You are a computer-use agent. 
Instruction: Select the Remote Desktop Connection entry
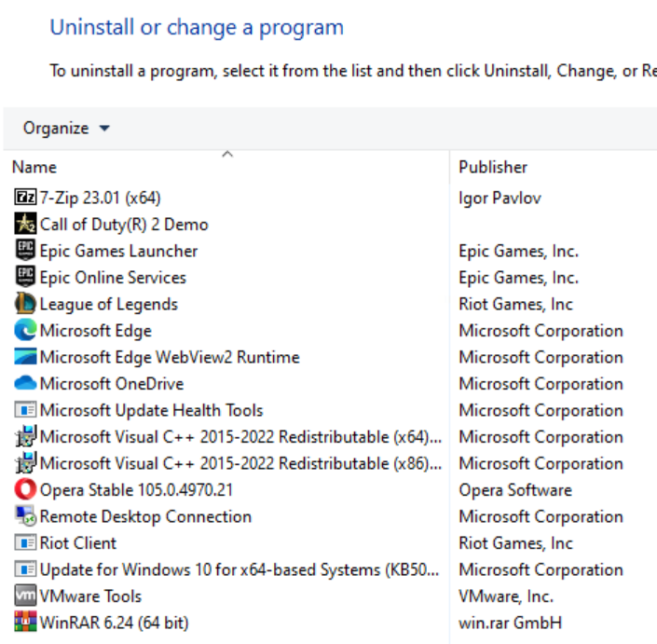click(145, 516)
